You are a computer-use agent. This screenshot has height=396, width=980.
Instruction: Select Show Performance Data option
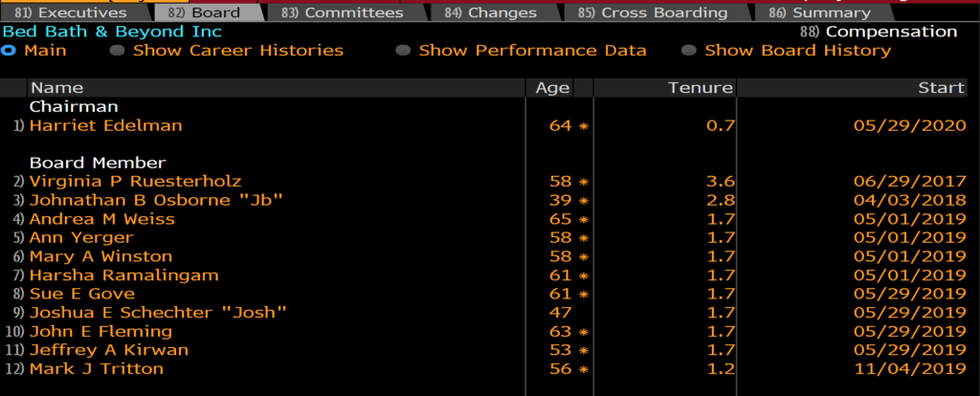click(x=522, y=51)
